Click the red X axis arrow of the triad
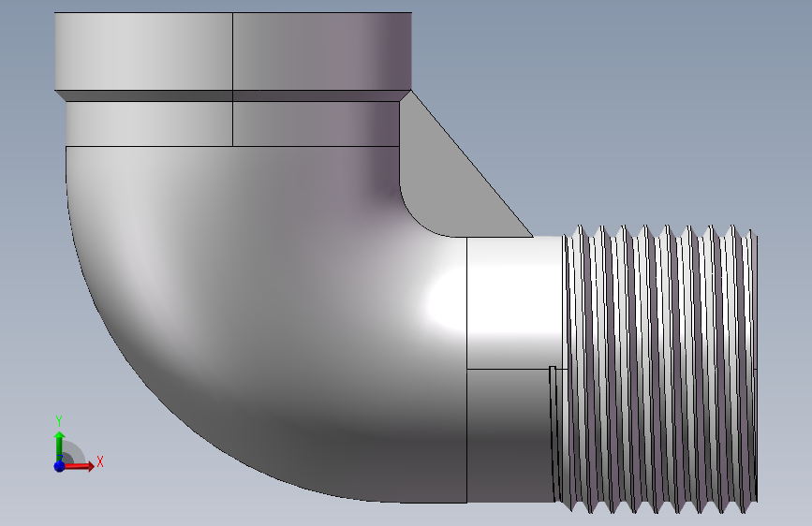Screen dimensions: 812x526 point(79,466)
